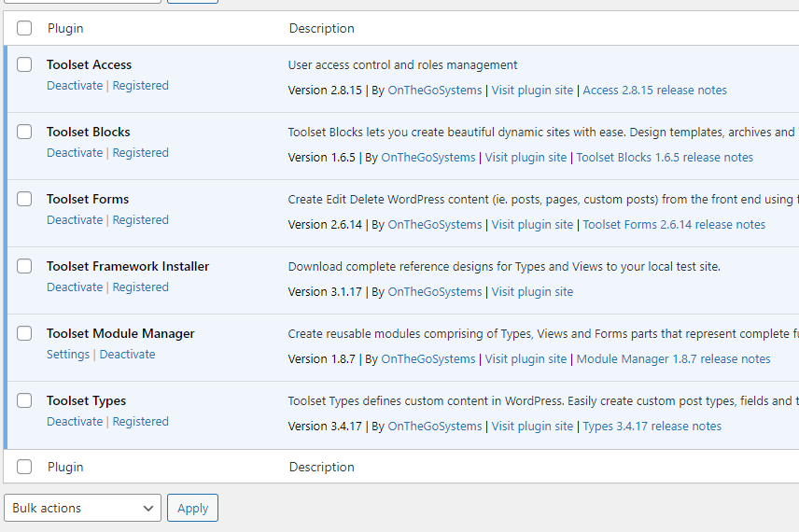799x532 pixels.
Task: Deactivate the Toolset Types plugin
Action: [75, 422]
